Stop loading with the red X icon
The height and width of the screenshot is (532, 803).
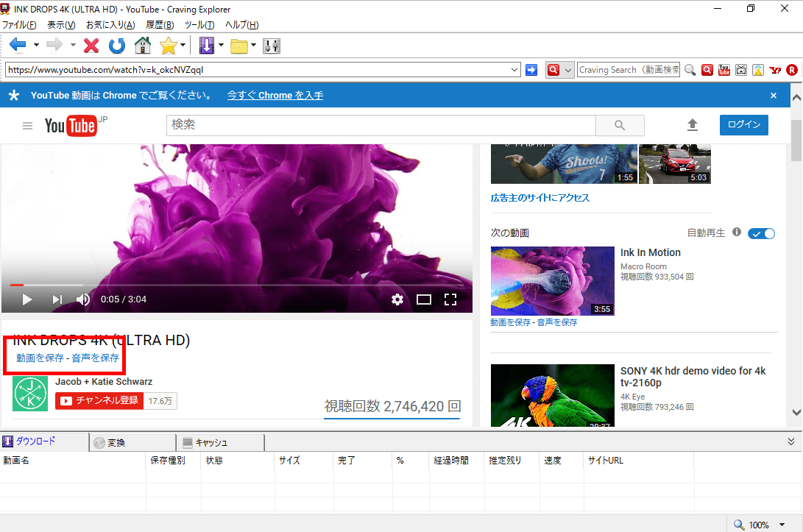(91, 46)
